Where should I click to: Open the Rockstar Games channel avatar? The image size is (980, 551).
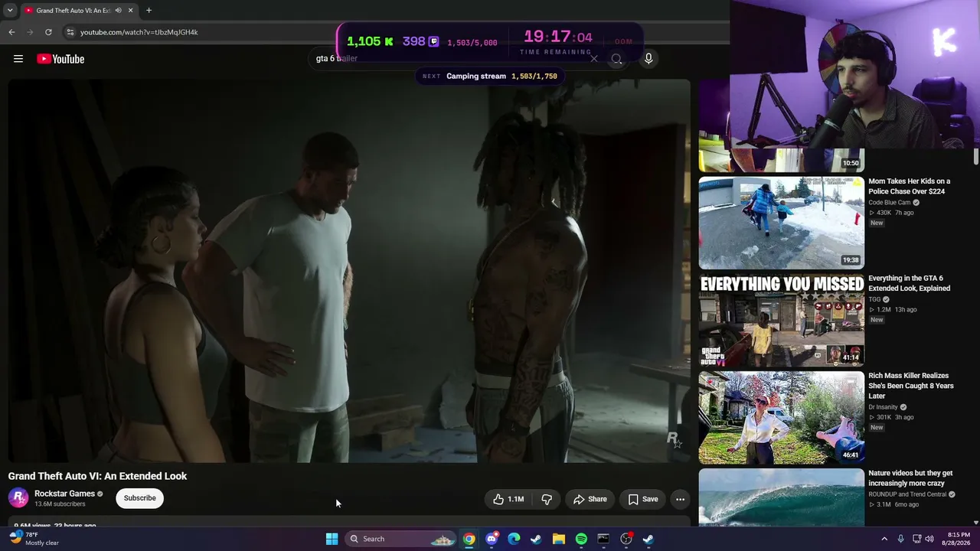click(x=18, y=498)
